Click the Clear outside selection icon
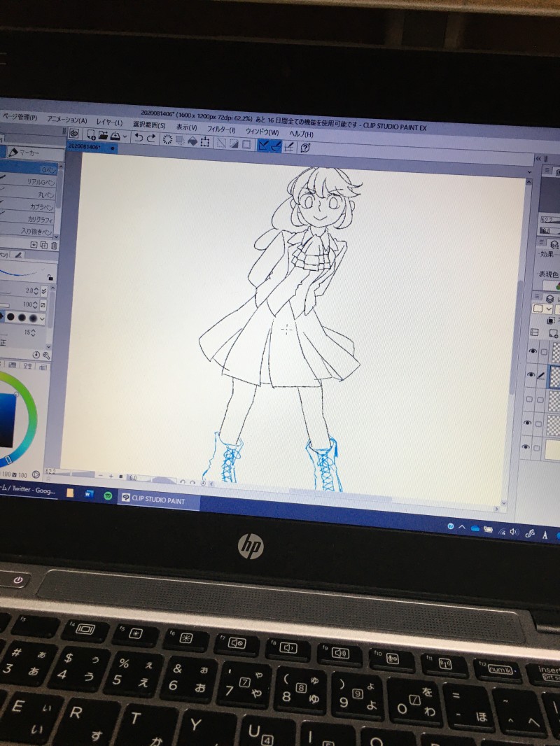This screenshot has width=560, height=746. click(180, 140)
